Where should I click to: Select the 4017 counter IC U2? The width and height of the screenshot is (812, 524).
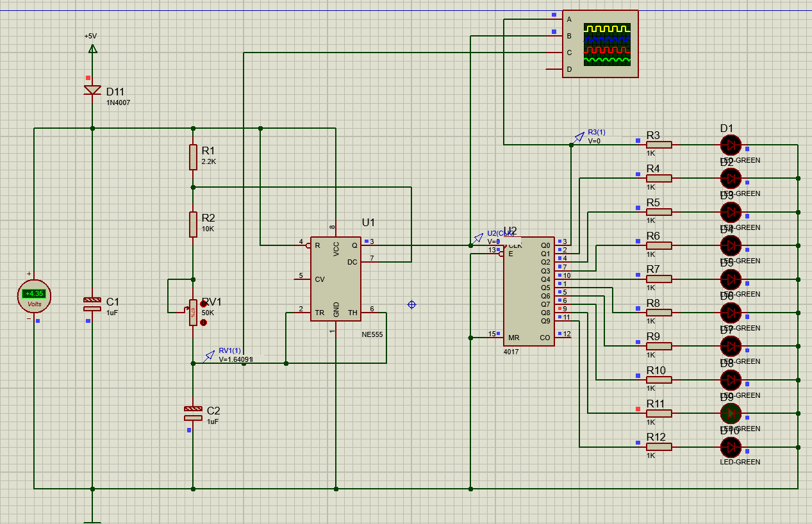(528, 291)
